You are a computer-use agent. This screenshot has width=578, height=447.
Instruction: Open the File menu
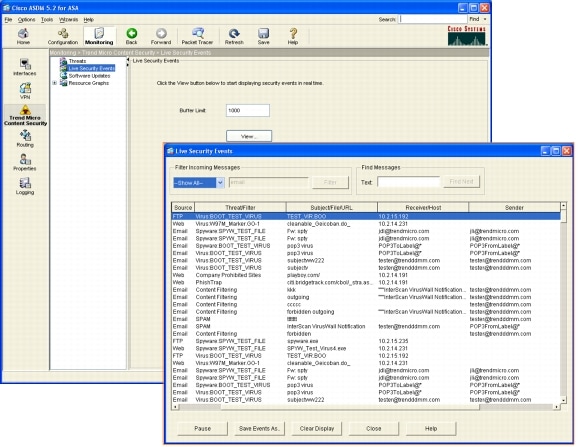click(x=8, y=20)
